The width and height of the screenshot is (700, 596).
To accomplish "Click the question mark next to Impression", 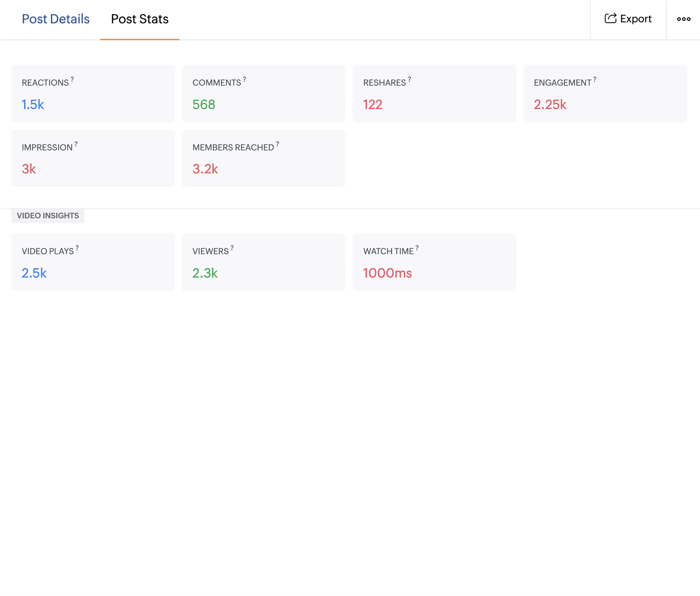I will pyautogui.click(x=76, y=145).
